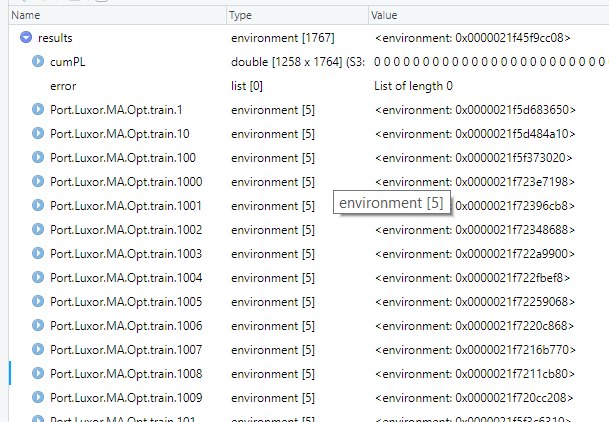This screenshot has height=422, width=609.
Task: Click cumPL type 'double [1258 x 1764]'
Action: tap(298, 62)
